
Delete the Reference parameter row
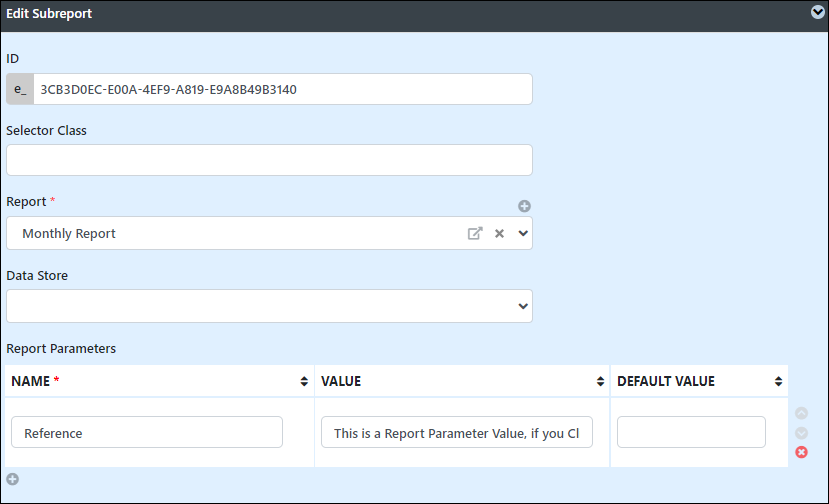coord(802,452)
